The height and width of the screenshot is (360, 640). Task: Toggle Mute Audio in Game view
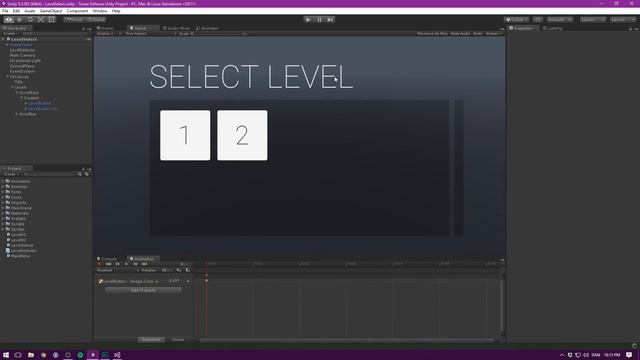pyautogui.click(x=460, y=33)
